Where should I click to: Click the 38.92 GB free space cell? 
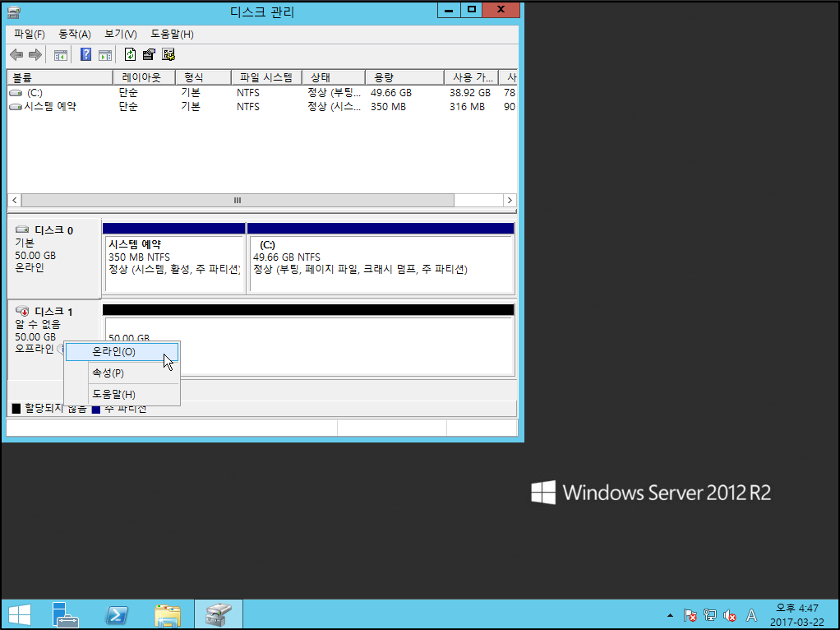[470, 93]
